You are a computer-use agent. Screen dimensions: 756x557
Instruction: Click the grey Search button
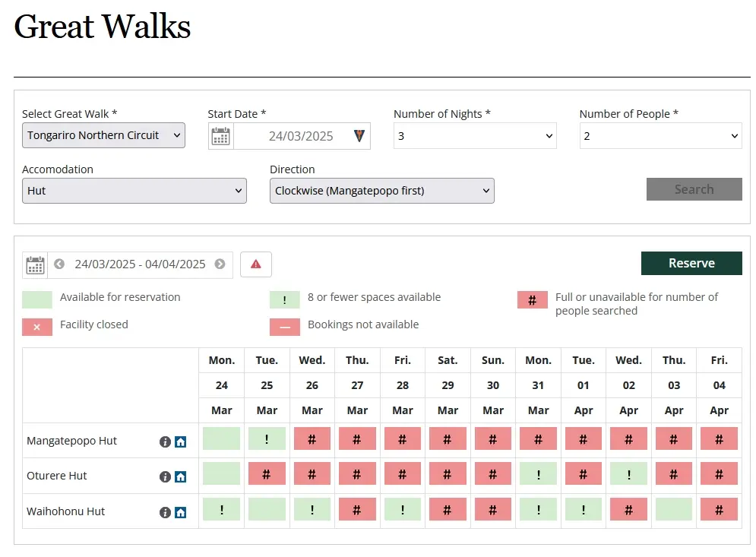(694, 189)
